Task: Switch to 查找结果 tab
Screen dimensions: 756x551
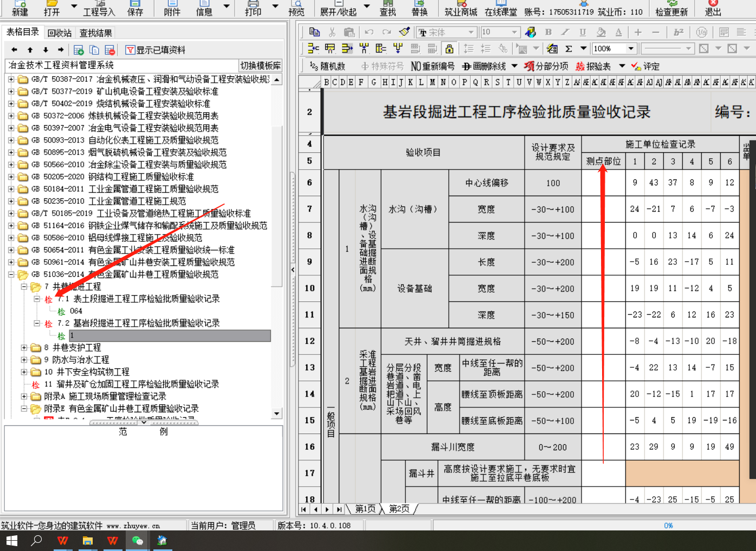Action: pos(96,33)
